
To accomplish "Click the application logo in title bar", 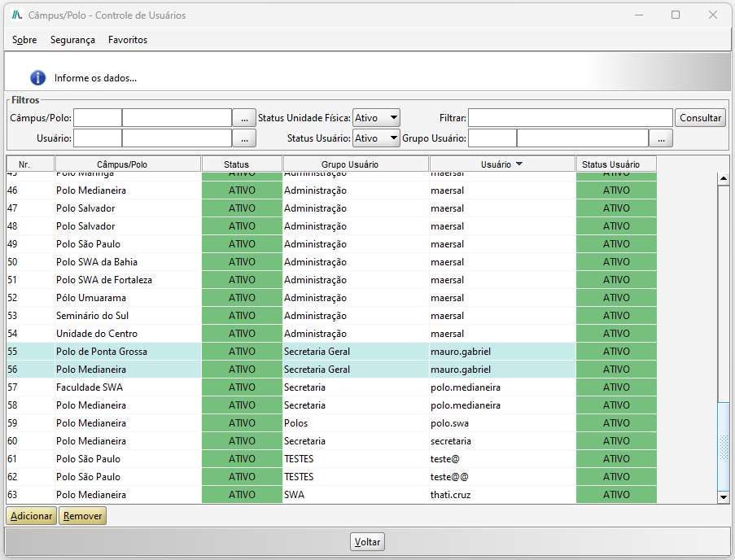I will click(x=17, y=15).
